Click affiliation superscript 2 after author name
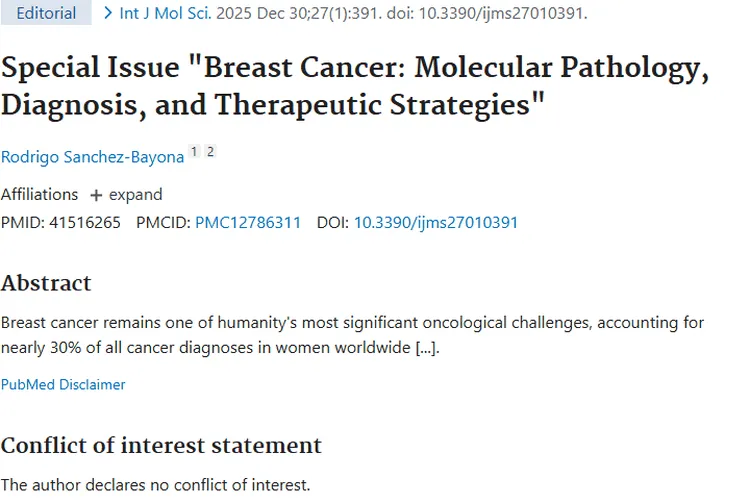Viewport: 750px width, 500px height. tap(210, 152)
